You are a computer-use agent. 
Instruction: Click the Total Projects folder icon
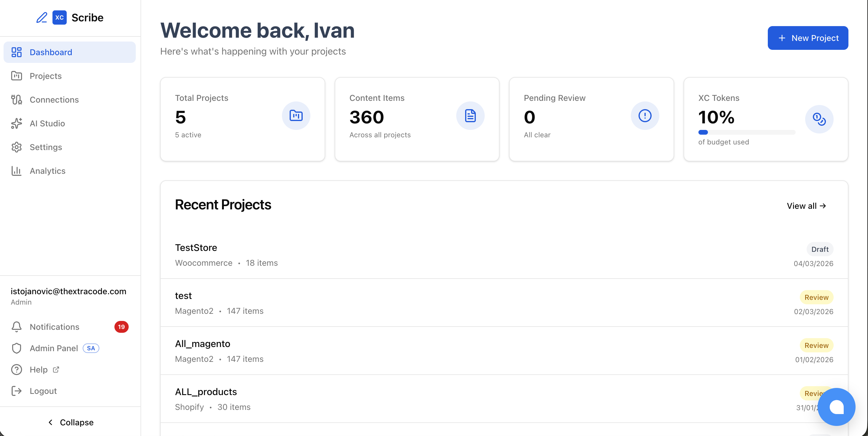(296, 116)
